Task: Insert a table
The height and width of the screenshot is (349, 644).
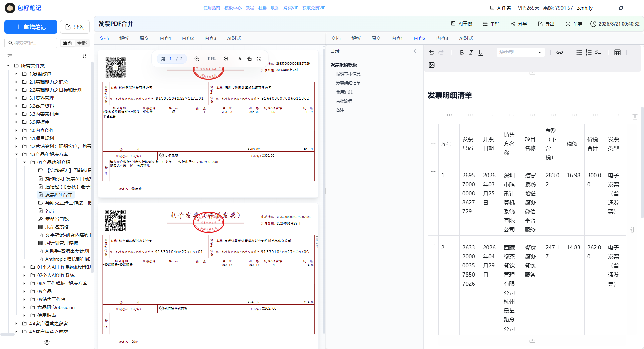Action: point(618,52)
